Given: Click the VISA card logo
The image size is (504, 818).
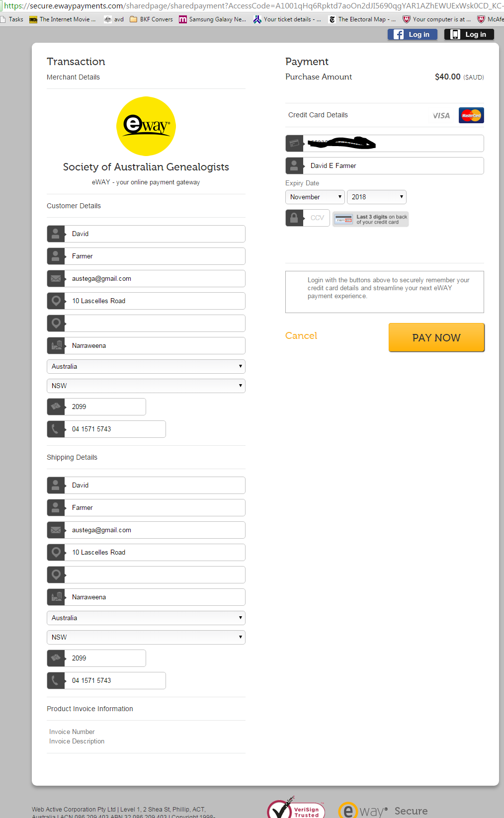Looking at the screenshot, I should [x=441, y=116].
